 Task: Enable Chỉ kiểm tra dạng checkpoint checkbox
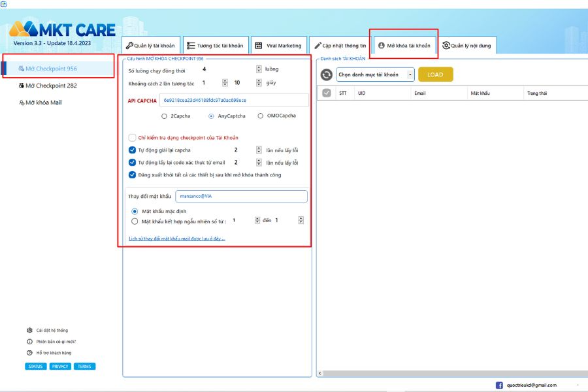[133, 138]
